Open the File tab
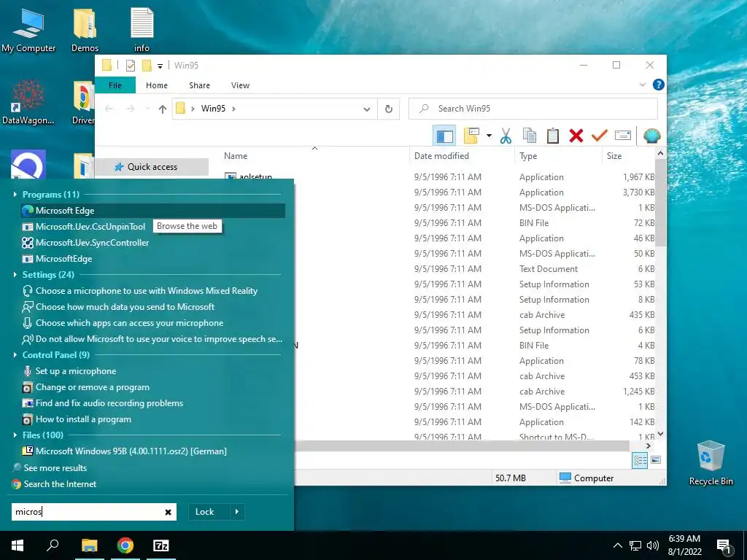This screenshot has height=560, width=747. pos(115,85)
